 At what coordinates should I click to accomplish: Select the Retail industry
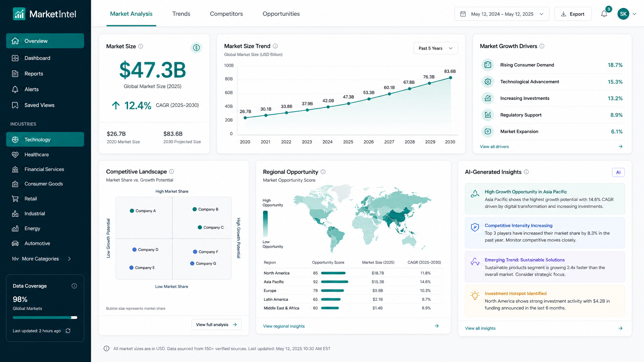pos(45,199)
